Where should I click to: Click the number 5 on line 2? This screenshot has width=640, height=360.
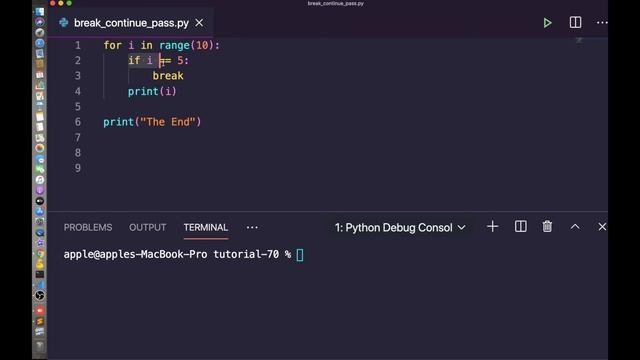point(180,60)
